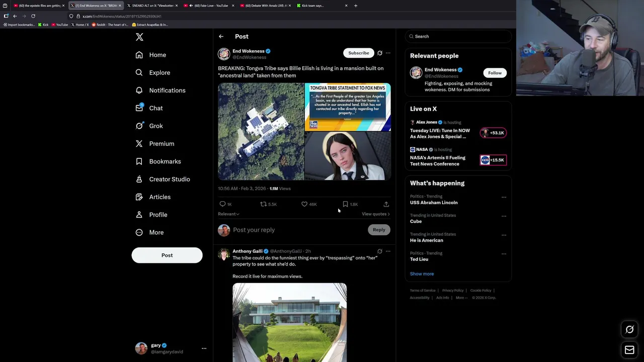644x362 pixels.
Task: Click Subscribe on End Wokeness post
Action: tap(359, 53)
